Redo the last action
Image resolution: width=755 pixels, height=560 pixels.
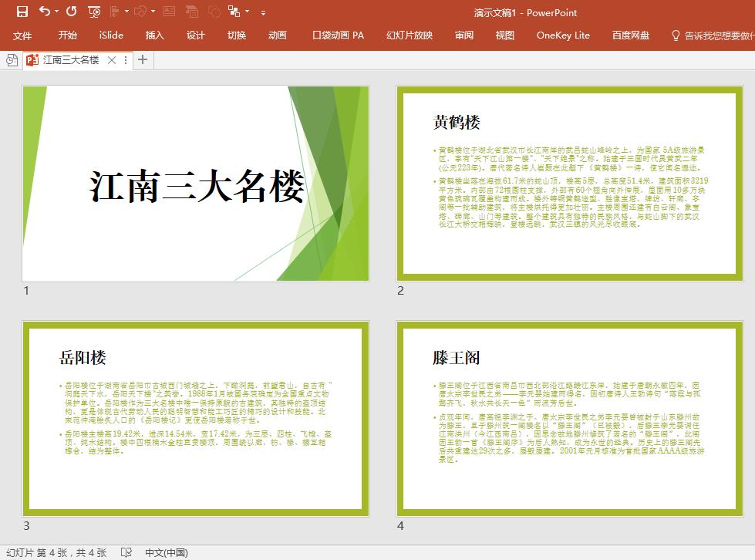point(71,12)
